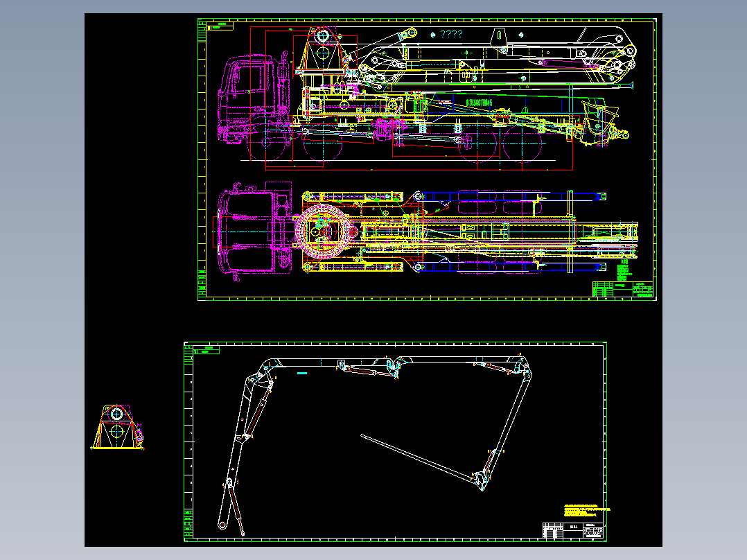Click the green notes above upper title block
The width and height of the screenshot is (747, 560).
click(623, 271)
